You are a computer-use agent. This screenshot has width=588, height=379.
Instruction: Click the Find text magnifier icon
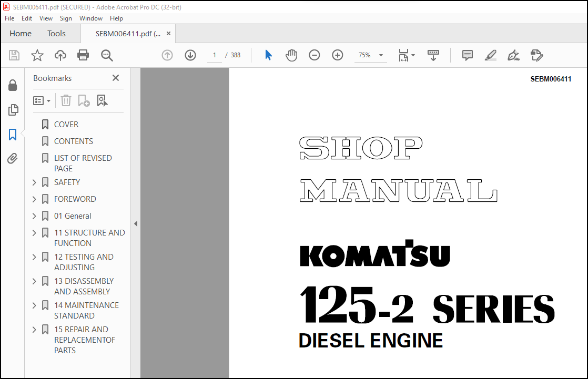(107, 56)
